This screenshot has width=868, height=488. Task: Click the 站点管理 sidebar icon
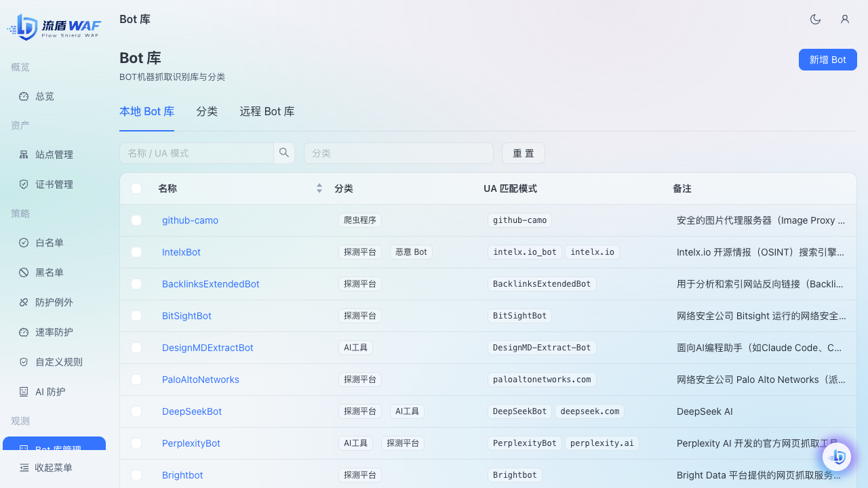click(x=24, y=155)
